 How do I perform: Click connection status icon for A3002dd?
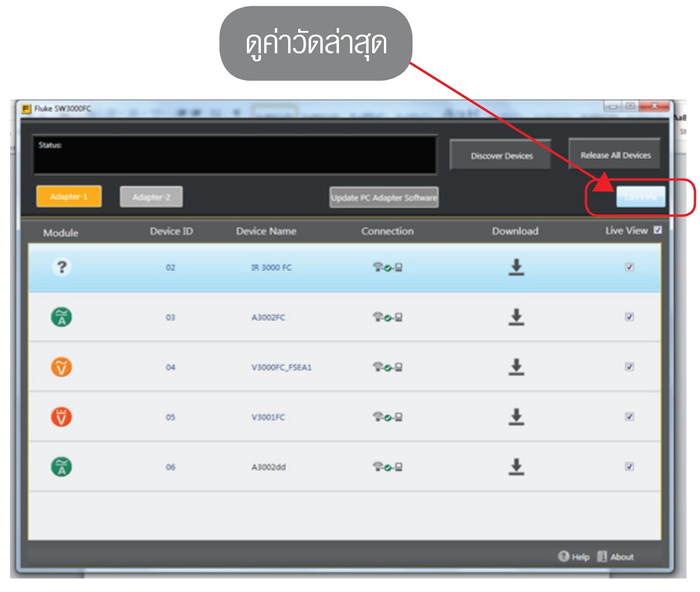pyautogui.click(x=387, y=467)
